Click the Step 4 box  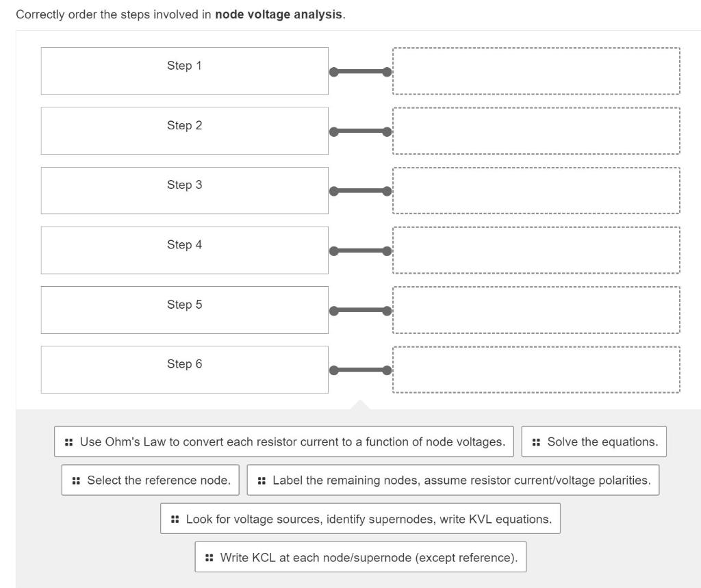pyautogui.click(x=185, y=250)
